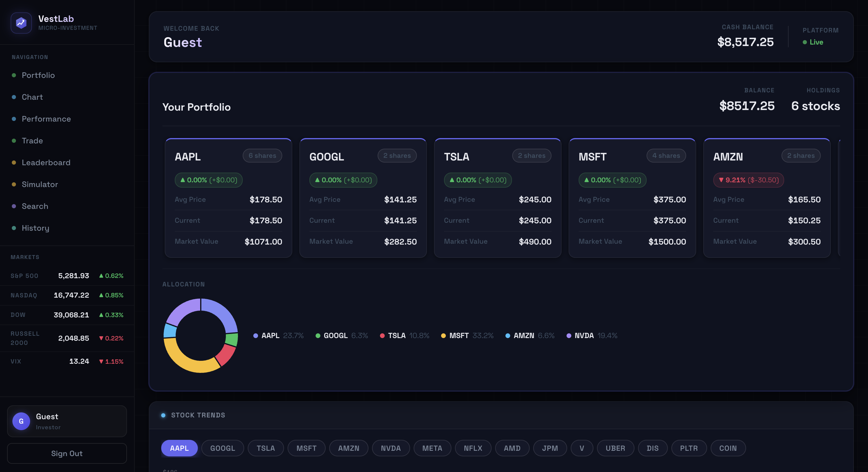
Task: Open the Chart navigation item
Action: (67, 97)
